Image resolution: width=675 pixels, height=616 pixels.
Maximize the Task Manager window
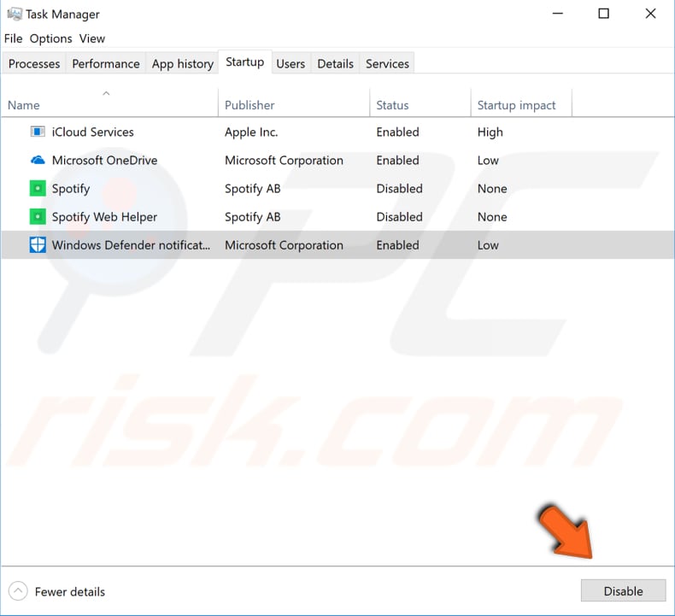603,14
